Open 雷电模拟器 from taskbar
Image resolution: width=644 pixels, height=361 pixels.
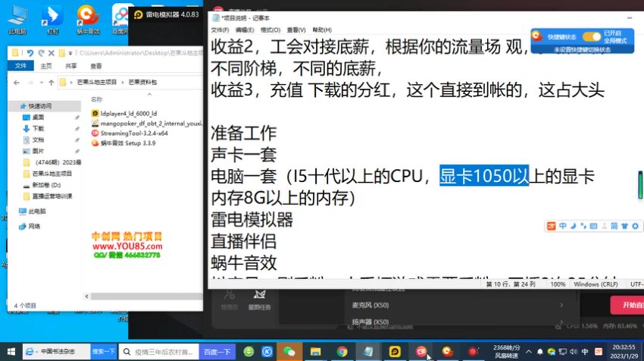click(395, 352)
